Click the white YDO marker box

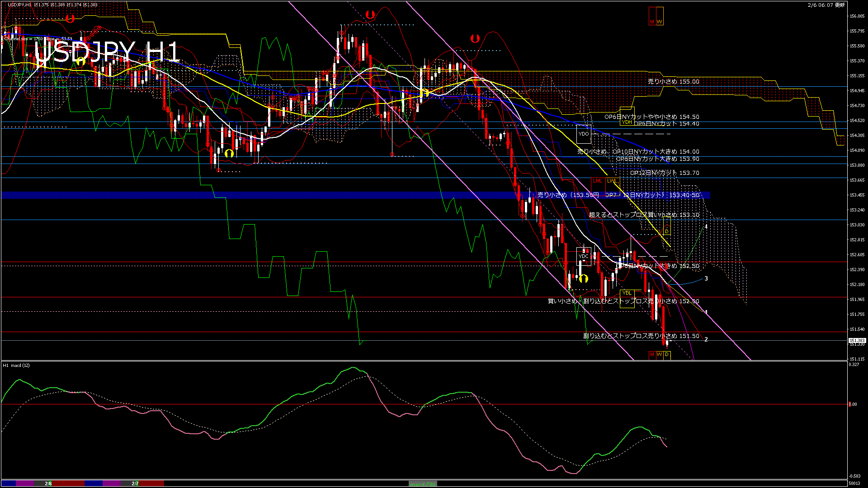[584, 134]
